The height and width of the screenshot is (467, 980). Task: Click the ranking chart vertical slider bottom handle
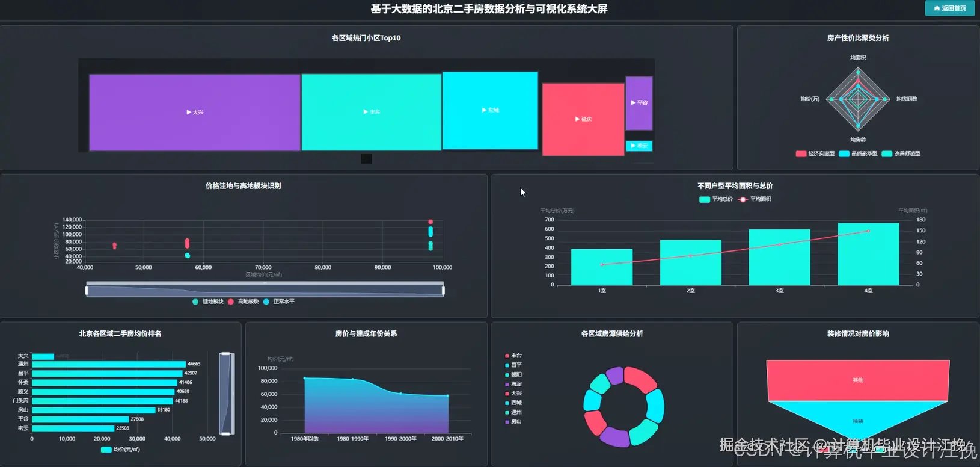tap(225, 433)
